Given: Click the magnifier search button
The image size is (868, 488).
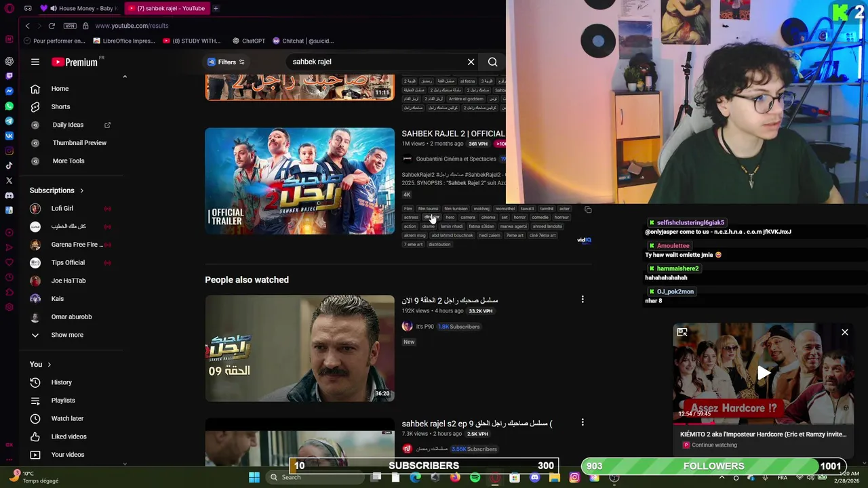Looking at the screenshot, I should point(492,62).
